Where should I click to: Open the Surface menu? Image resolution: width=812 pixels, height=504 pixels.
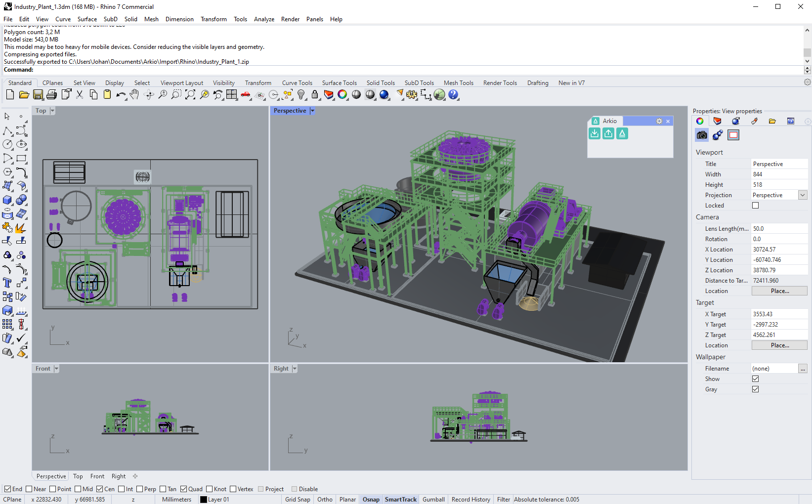87,19
